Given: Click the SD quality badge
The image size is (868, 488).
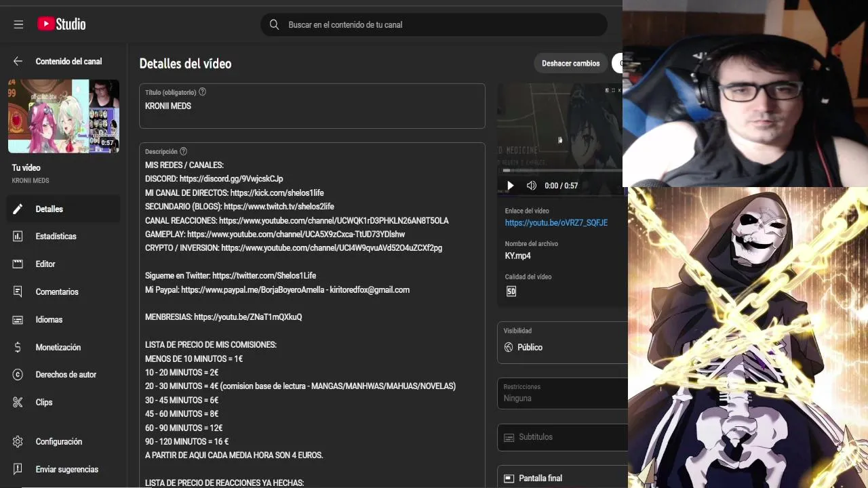Looking at the screenshot, I should click(511, 291).
